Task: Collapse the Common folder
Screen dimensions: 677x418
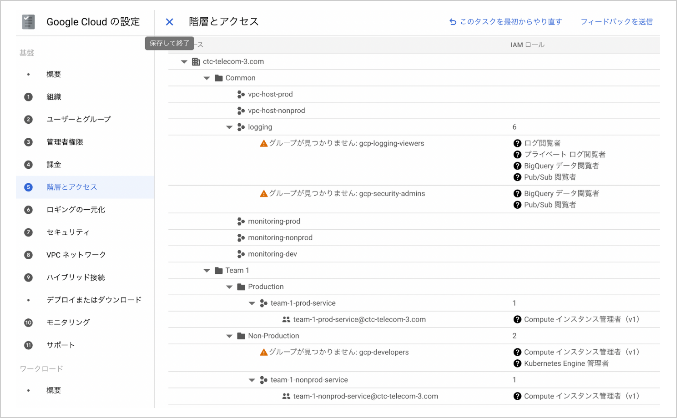Action: click(207, 78)
